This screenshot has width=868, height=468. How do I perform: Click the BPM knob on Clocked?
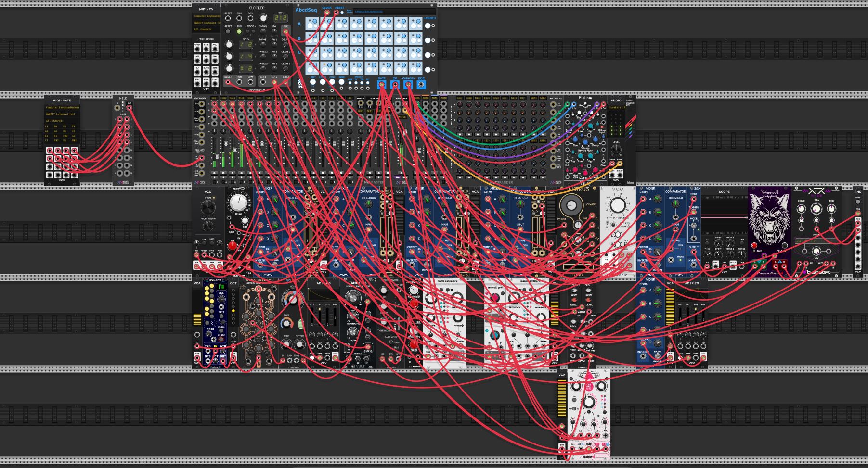point(263,18)
